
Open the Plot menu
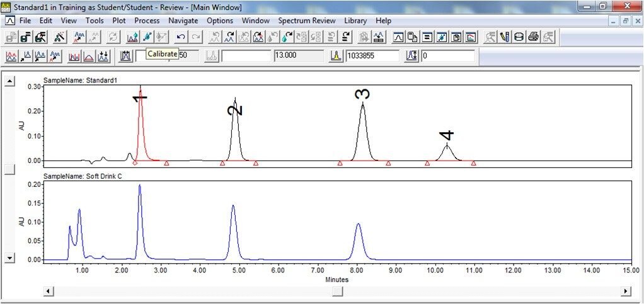(x=119, y=21)
